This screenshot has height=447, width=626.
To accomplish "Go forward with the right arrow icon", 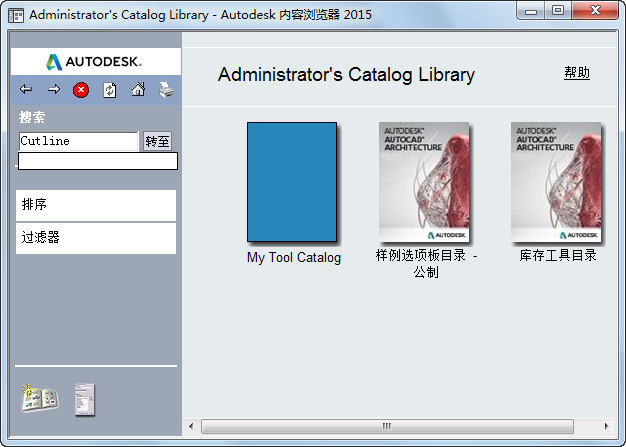I will [54, 89].
